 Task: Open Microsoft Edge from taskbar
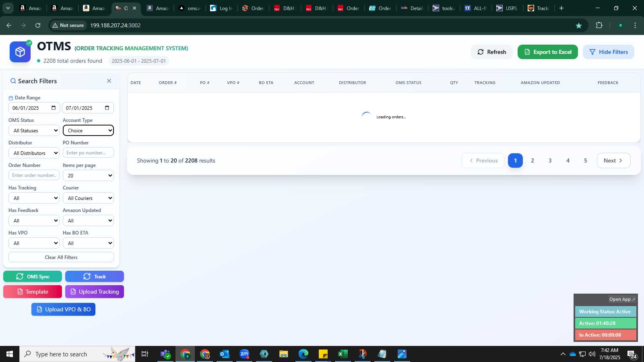[x=303, y=354]
